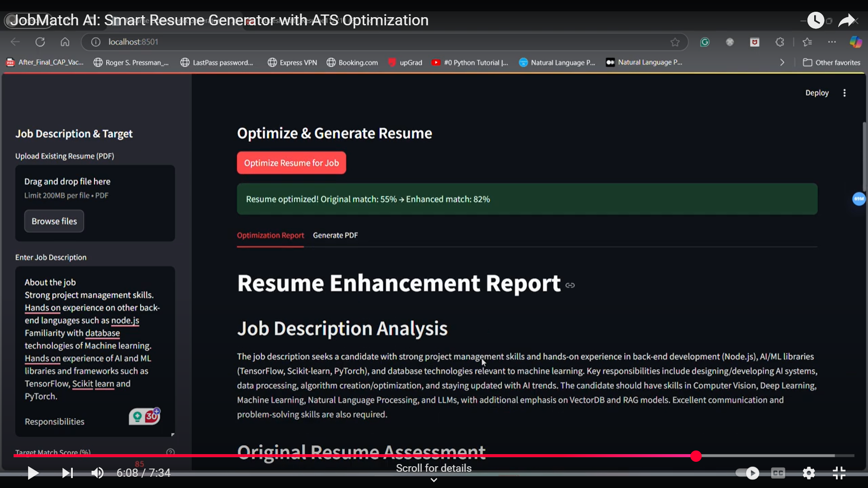
Task: Open Streamlit three-dot main menu
Action: 844,93
